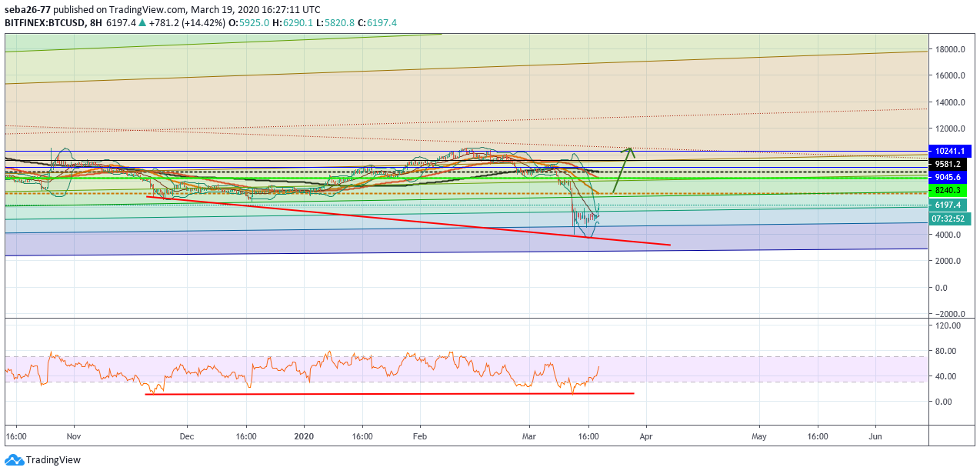Click the Dec label on time axis
The image size is (980, 474).
187,436
